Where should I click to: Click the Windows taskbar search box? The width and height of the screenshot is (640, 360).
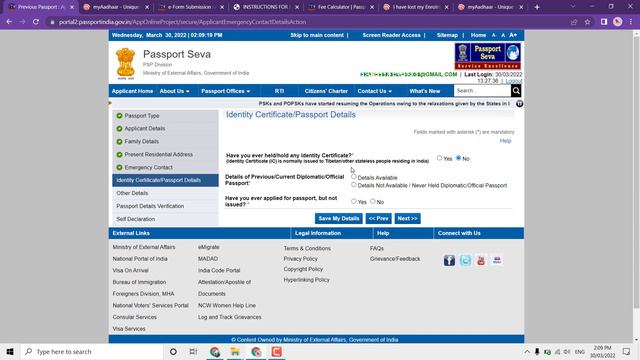(91, 351)
